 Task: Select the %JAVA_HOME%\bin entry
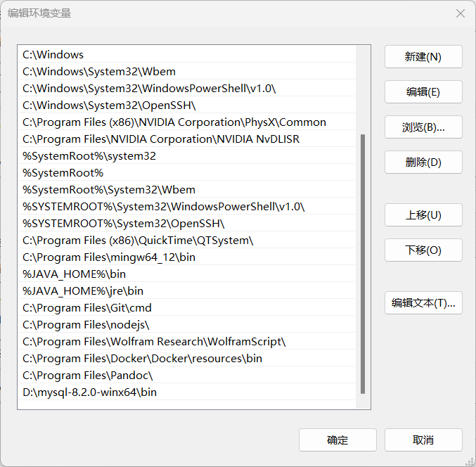point(187,274)
